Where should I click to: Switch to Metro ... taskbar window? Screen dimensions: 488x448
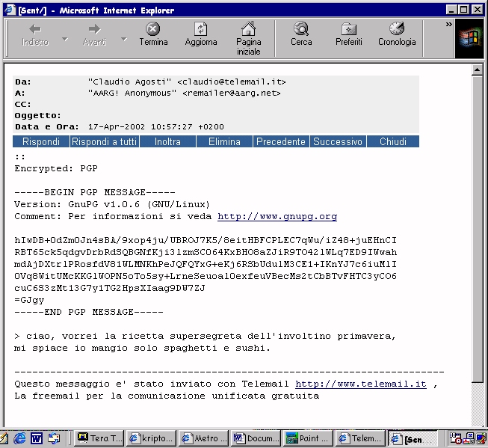pos(204,438)
